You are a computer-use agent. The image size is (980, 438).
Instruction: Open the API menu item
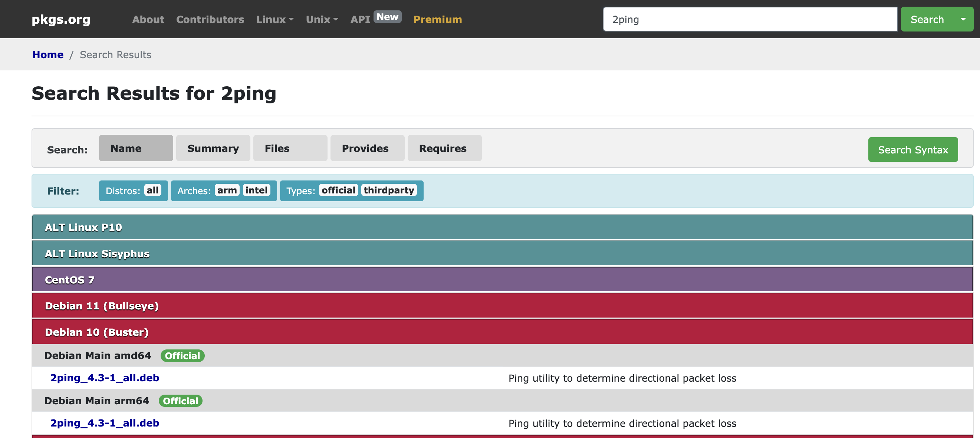pyautogui.click(x=360, y=19)
